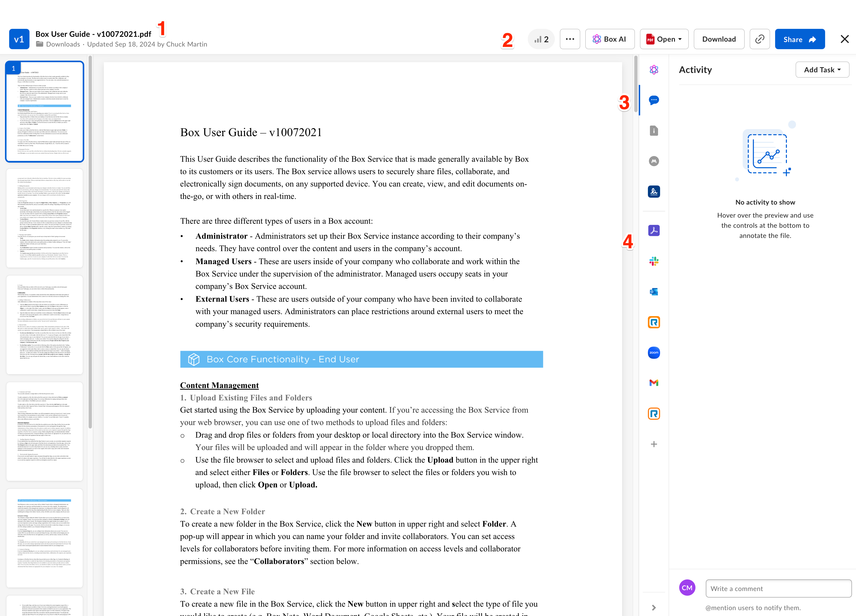Open the Box AI sidebar icon
Viewport: 856px width, 616px height.
654,70
